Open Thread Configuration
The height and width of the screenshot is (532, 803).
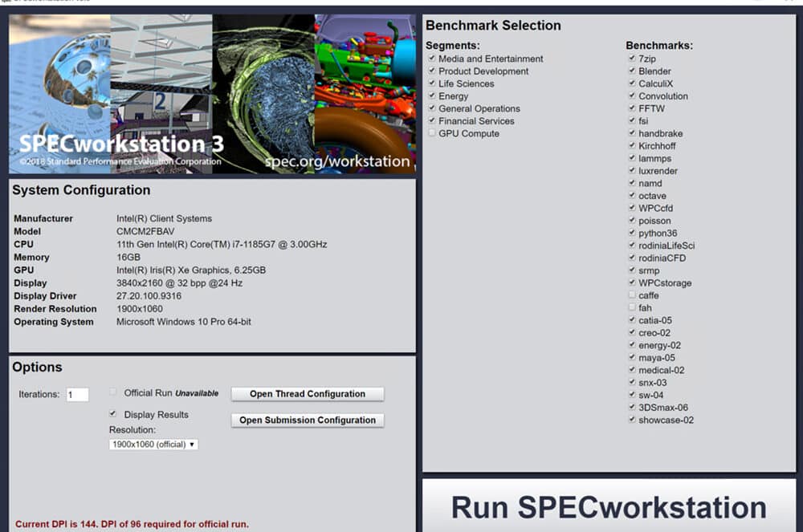(x=308, y=394)
